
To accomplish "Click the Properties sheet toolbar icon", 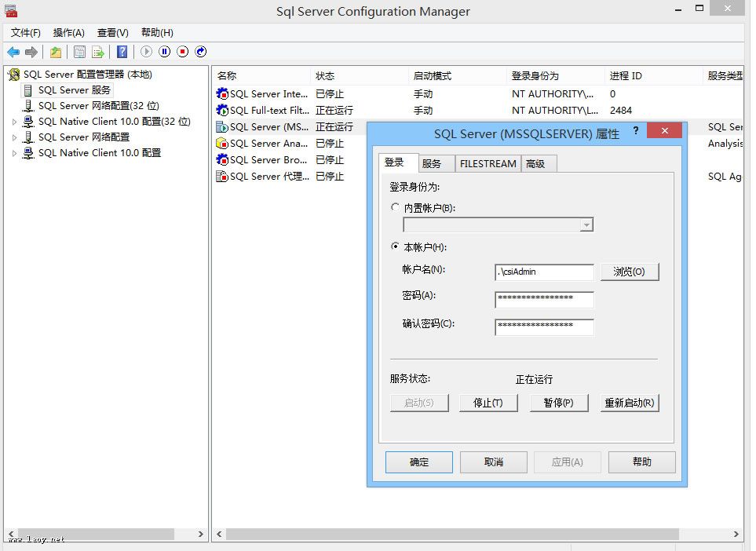I will [79, 52].
